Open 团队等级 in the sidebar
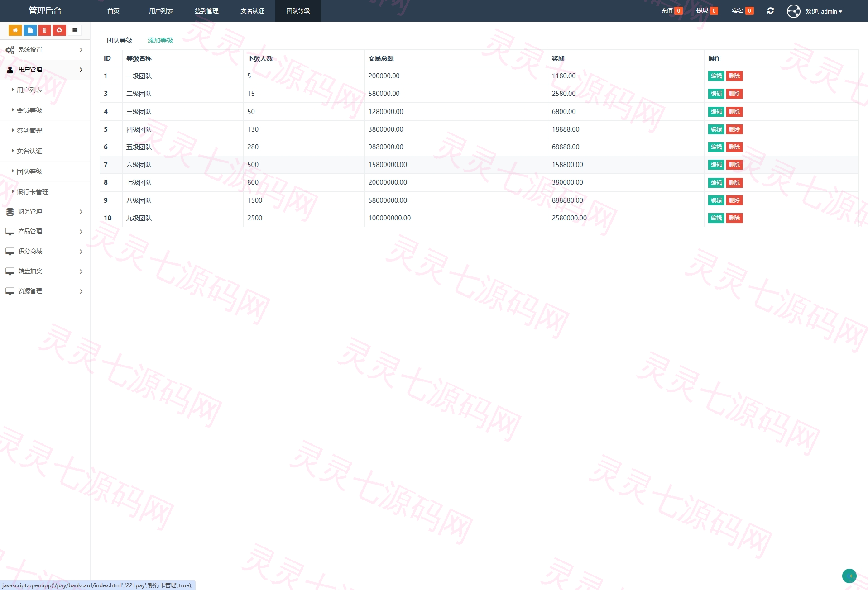868x590 pixels. tap(29, 171)
